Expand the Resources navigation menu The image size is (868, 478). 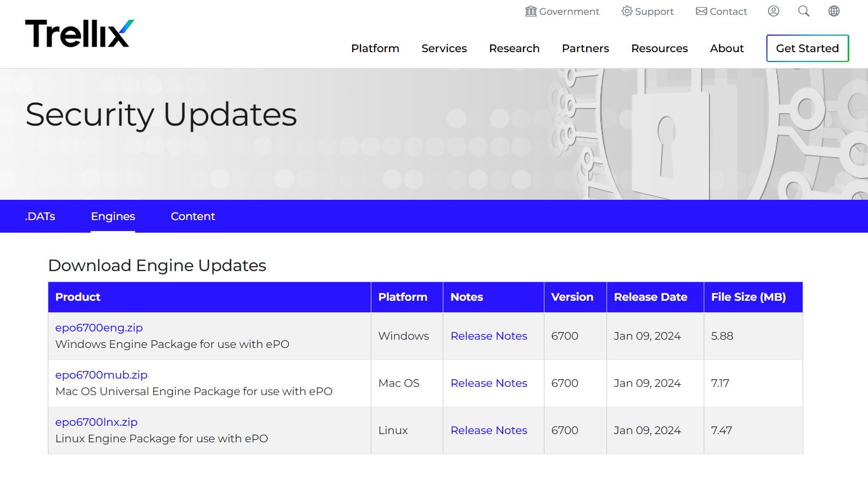pos(659,48)
